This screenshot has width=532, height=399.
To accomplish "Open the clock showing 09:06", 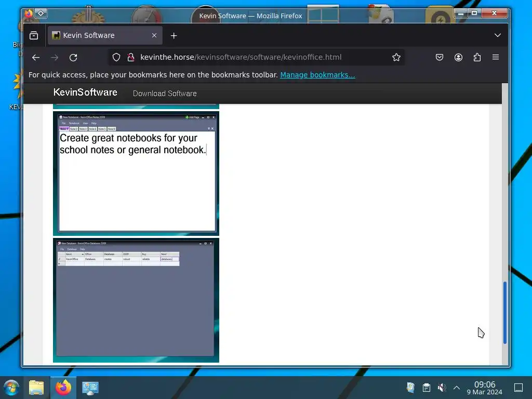I will coord(485,388).
